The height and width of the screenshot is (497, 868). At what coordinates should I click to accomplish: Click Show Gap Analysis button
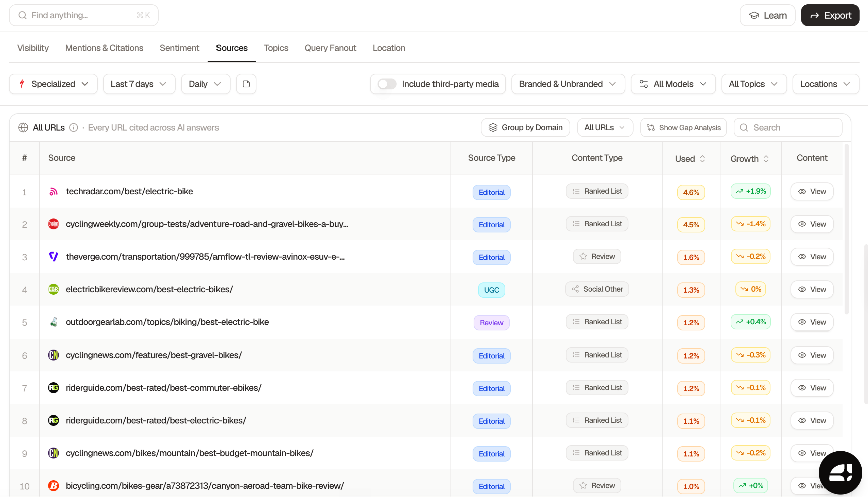pos(684,128)
